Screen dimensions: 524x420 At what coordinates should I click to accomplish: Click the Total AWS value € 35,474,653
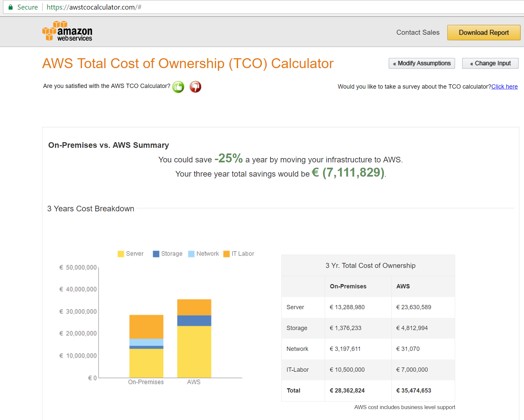click(x=413, y=391)
